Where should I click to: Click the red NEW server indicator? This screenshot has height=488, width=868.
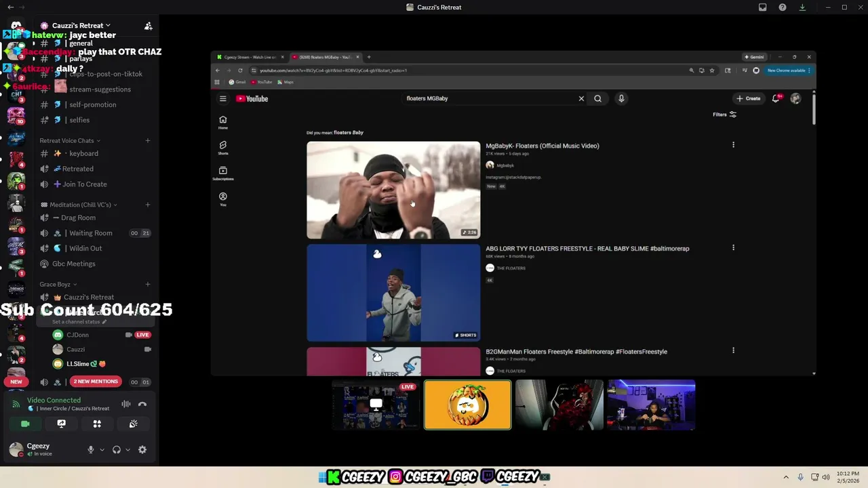click(x=16, y=382)
